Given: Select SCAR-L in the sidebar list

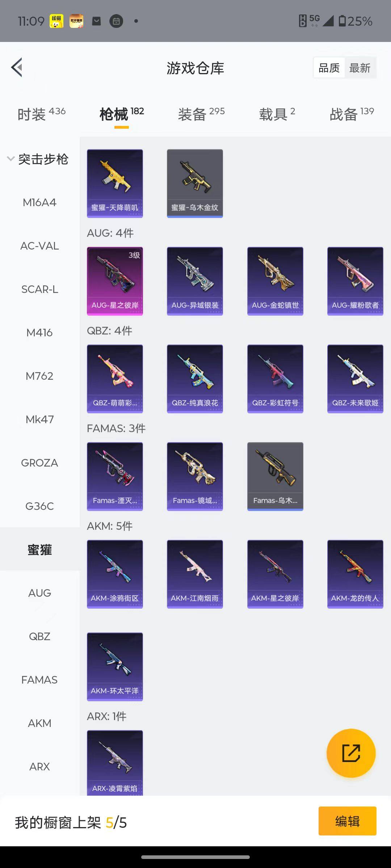Looking at the screenshot, I should pos(39,289).
